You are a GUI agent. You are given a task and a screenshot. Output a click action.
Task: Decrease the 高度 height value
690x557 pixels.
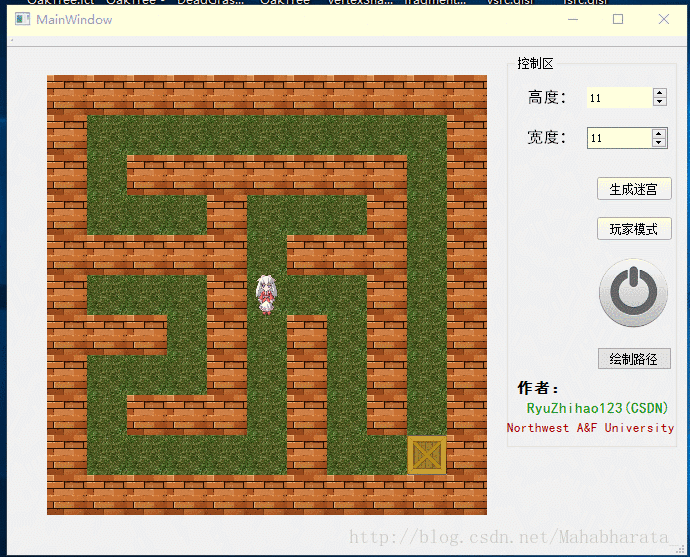[659, 102]
